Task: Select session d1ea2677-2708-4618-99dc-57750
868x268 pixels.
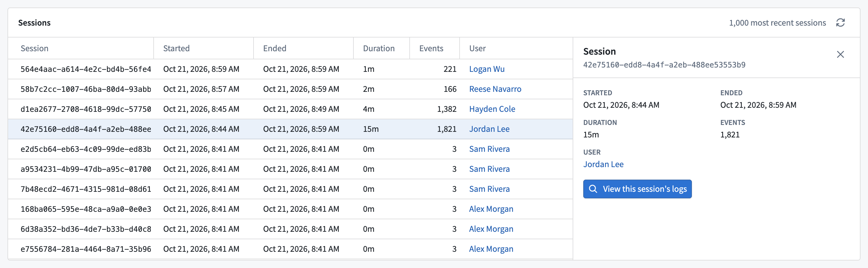Action: (86, 109)
